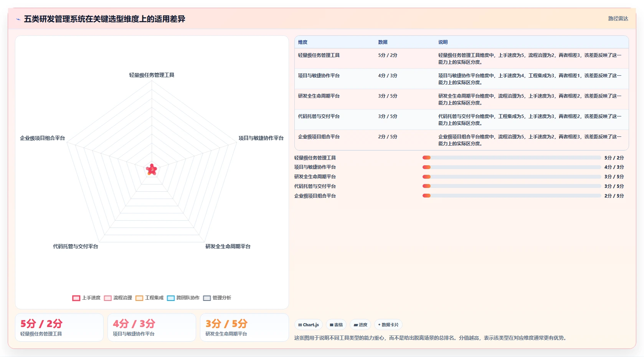Click the radar axis label 企业级项目组合平台
The width and height of the screenshot is (644, 357).
tap(43, 138)
